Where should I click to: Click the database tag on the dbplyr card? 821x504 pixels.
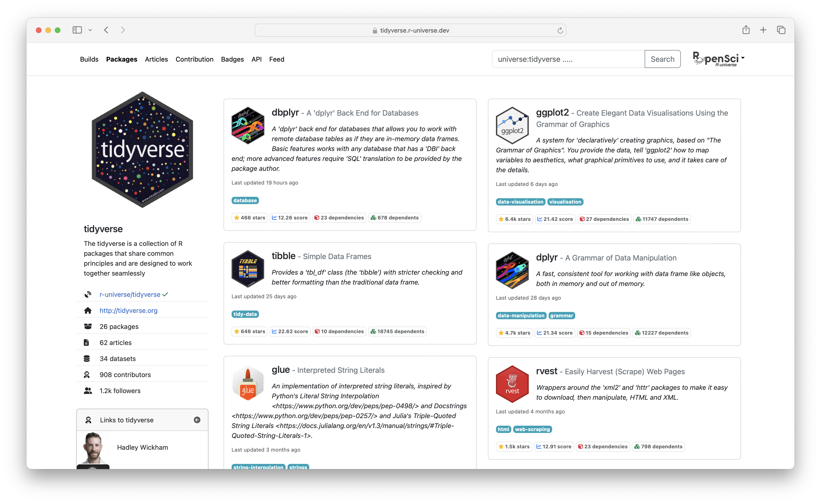(x=245, y=200)
